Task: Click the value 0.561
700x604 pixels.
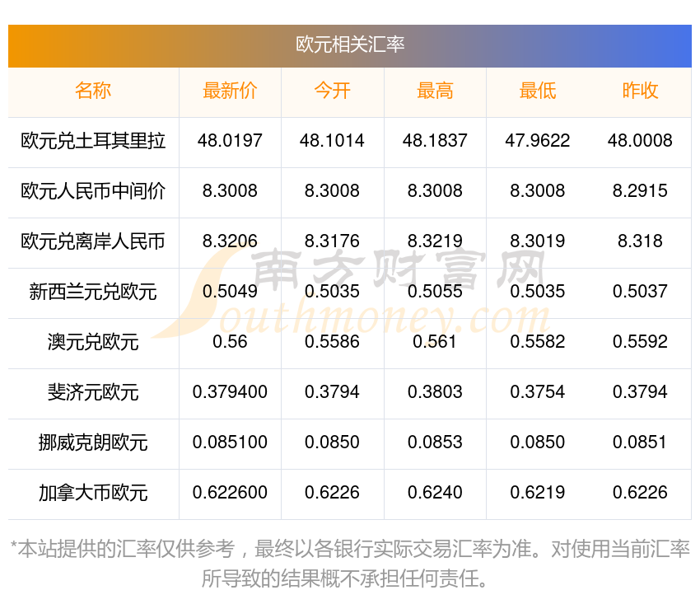Action: tap(435, 342)
